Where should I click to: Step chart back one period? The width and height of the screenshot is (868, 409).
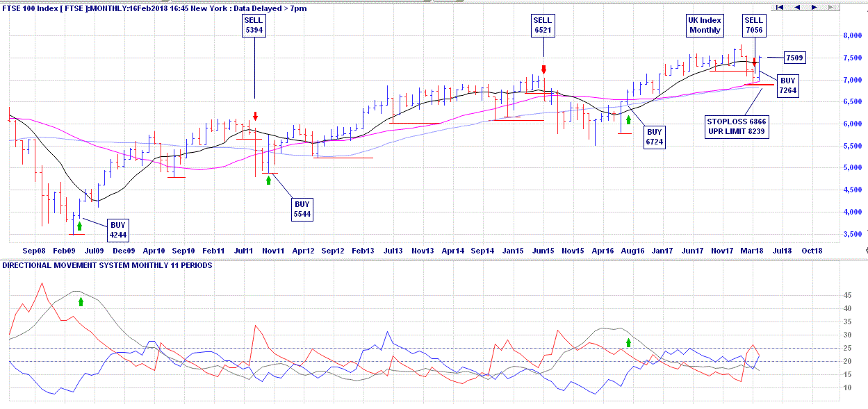(x=796, y=7)
